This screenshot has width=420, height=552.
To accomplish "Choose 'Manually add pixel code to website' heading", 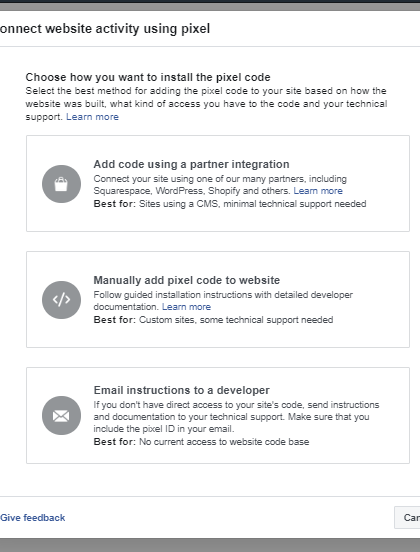I will [187, 280].
